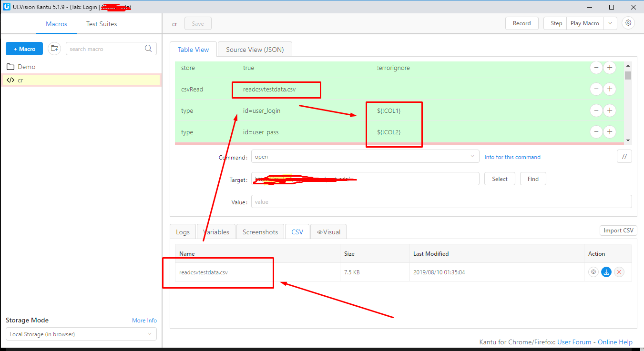Switch to the Macros tab
The width and height of the screenshot is (644, 351).
click(x=56, y=24)
